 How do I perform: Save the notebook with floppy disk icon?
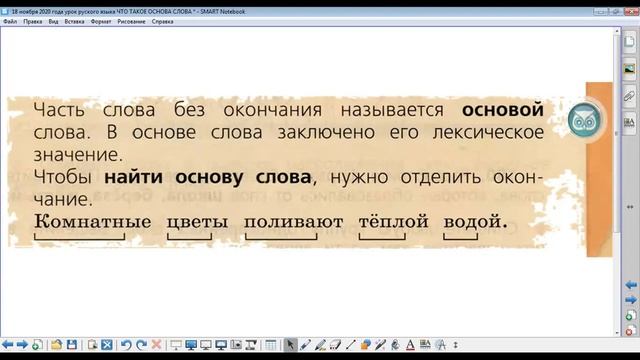(72, 345)
